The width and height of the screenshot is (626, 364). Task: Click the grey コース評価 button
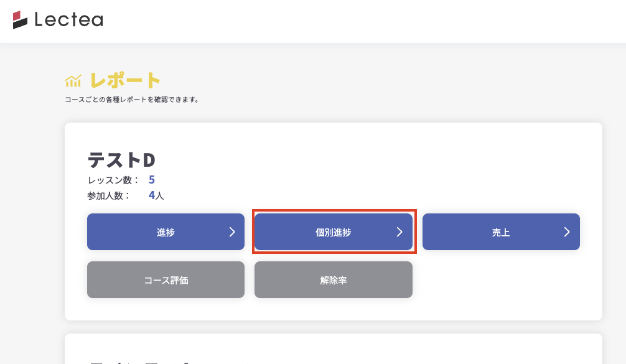(x=166, y=280)
